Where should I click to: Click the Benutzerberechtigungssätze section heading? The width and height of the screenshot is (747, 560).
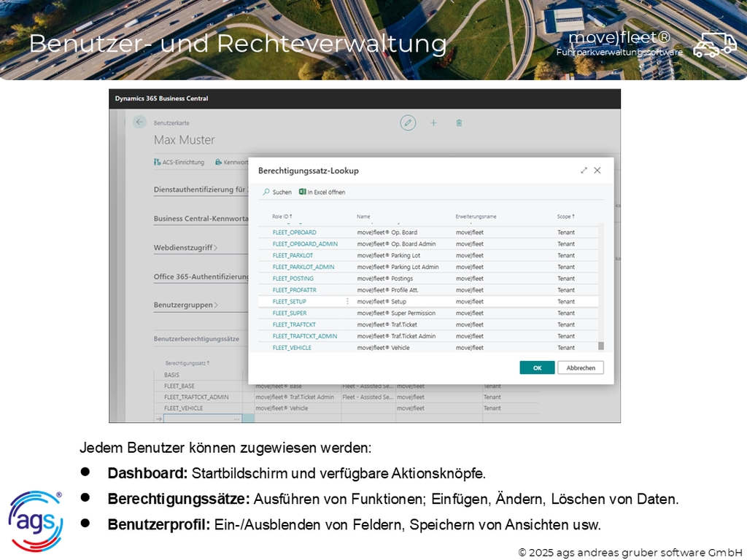coord(196,338)
